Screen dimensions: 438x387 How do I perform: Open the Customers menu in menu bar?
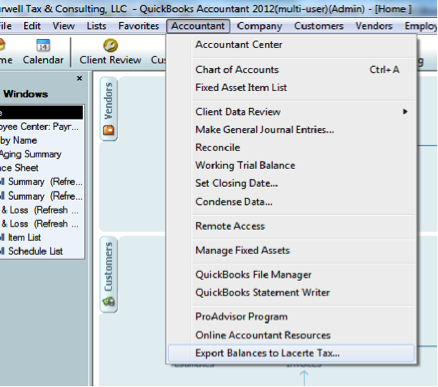pos(319,26)
